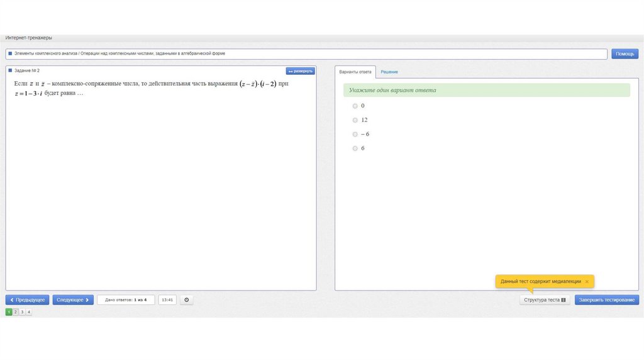Click Данный тест содержит медиалекции message
The width and height of the screenshot is (644, 361).
point(540,281)
